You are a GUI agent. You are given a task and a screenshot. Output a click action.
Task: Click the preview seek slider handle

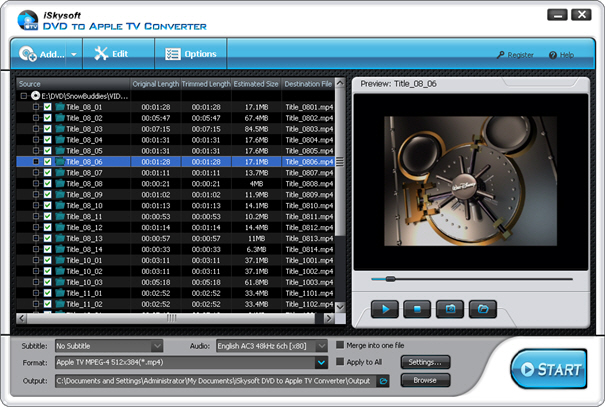tap(390, 279)
